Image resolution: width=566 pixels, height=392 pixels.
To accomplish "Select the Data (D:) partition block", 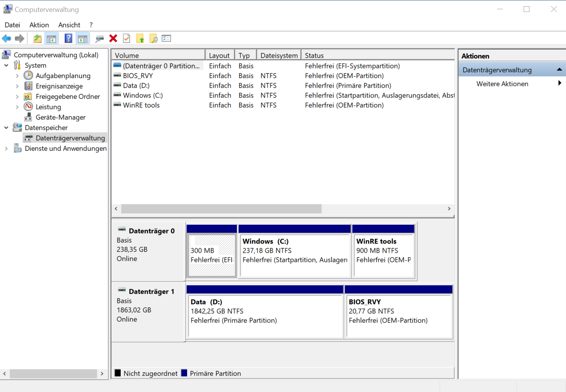I will pos(265,312).
